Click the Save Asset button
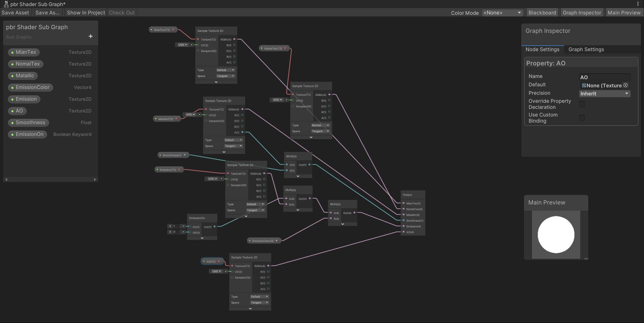Image resolution: width=644 pixels, height=323 pixels. [x=15, y=13]
